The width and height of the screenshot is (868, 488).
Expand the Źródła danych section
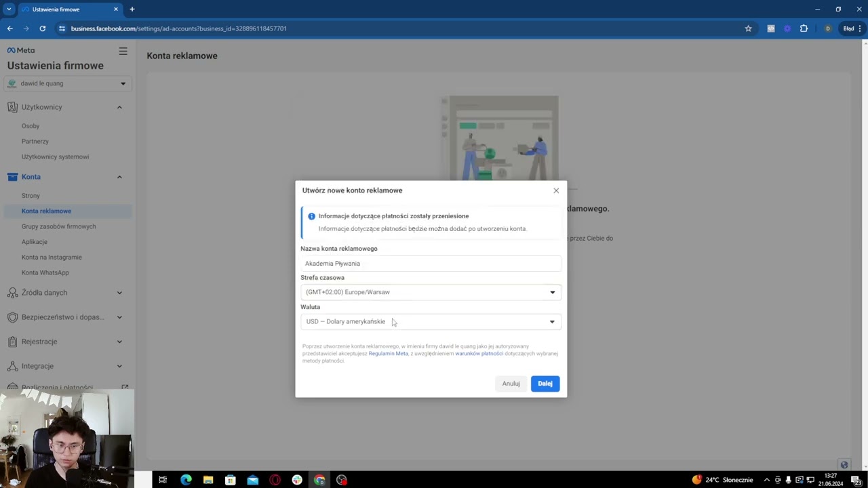pos(119,293)
